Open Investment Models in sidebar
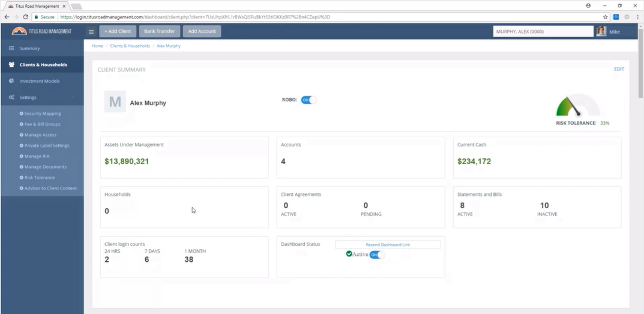644x314 pixels. point(42,81)
